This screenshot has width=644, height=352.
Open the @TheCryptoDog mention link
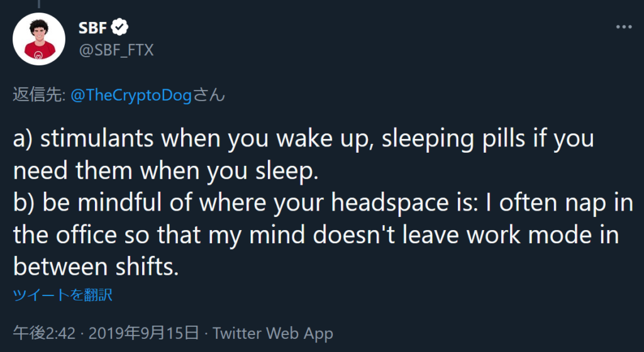click(x=131, y=96)
